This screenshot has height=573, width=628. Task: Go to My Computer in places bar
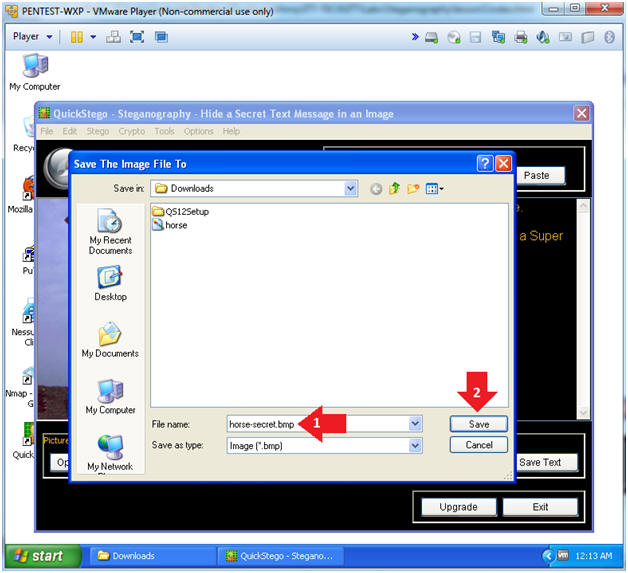(x=110, y=396)
